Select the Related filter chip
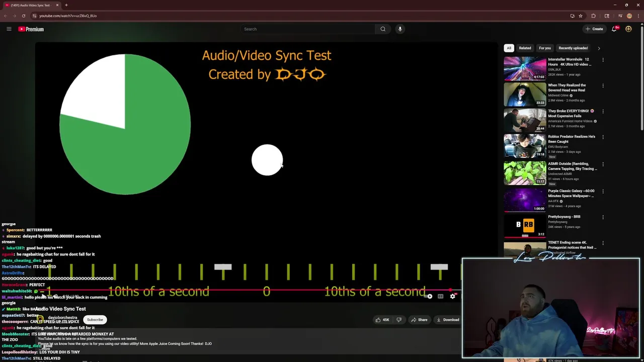Screen dimensions: 644x362 (525, 48)
